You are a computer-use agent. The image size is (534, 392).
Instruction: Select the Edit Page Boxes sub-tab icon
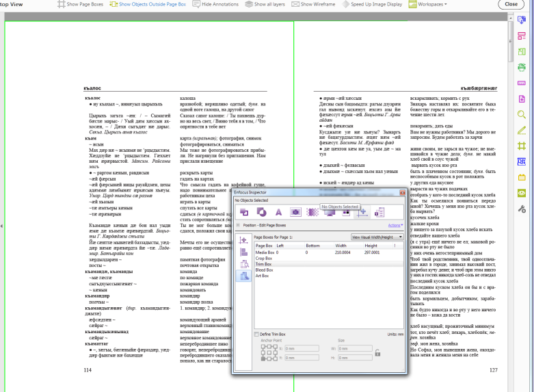pos(243,276)
